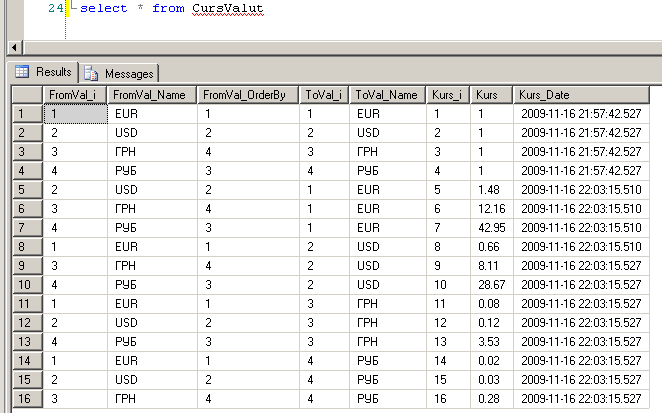Image resolution: width=662 pixels, height=413 pixels.
Task: Click ToVal_Name ГРН in row 12
Action: click(367, 323)
